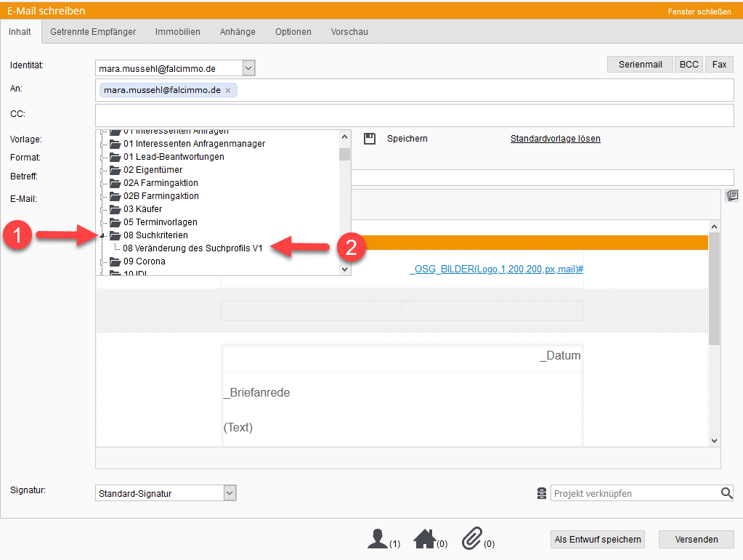Screen dimensions: 743x560
Task: Click the project cabinet icon
Action: [x=541, y=494]
